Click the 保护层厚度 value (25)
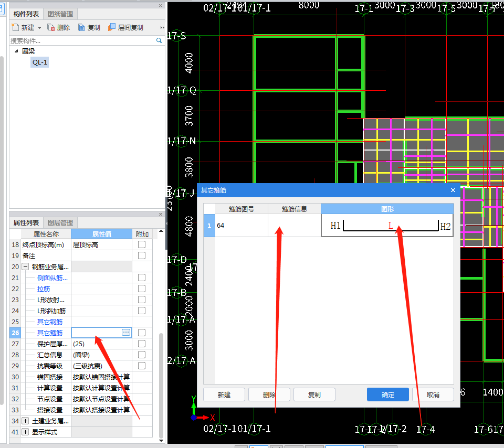This screenshot has width=504, height=448. click(101, 344)
